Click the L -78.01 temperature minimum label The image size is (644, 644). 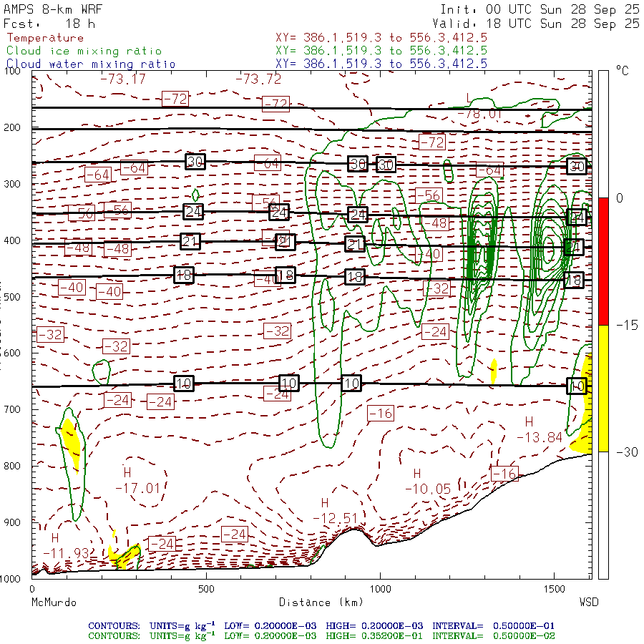tap(479, 107)
